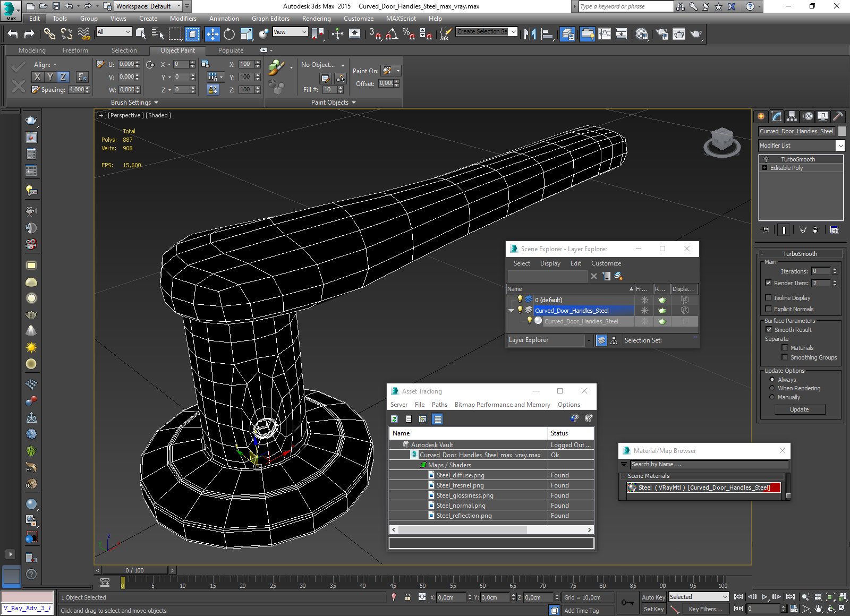Enable Separate by Smoothing Groups checkbox

point(785,357)
